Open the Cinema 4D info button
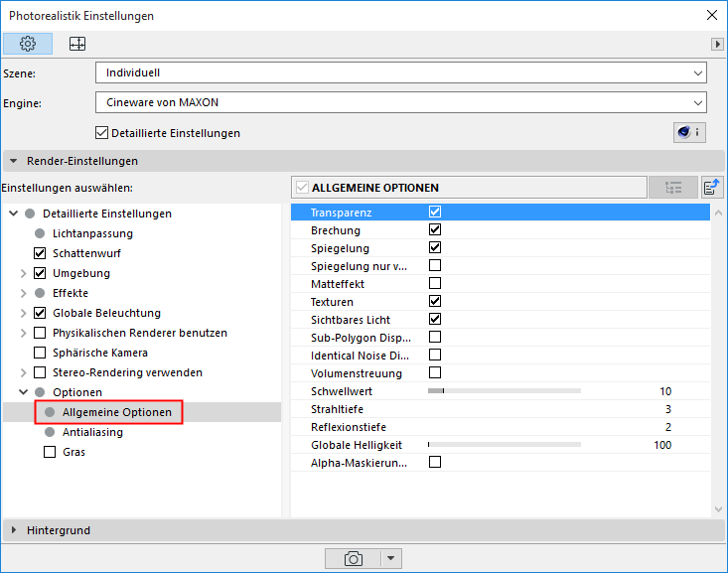 (689, 132)
